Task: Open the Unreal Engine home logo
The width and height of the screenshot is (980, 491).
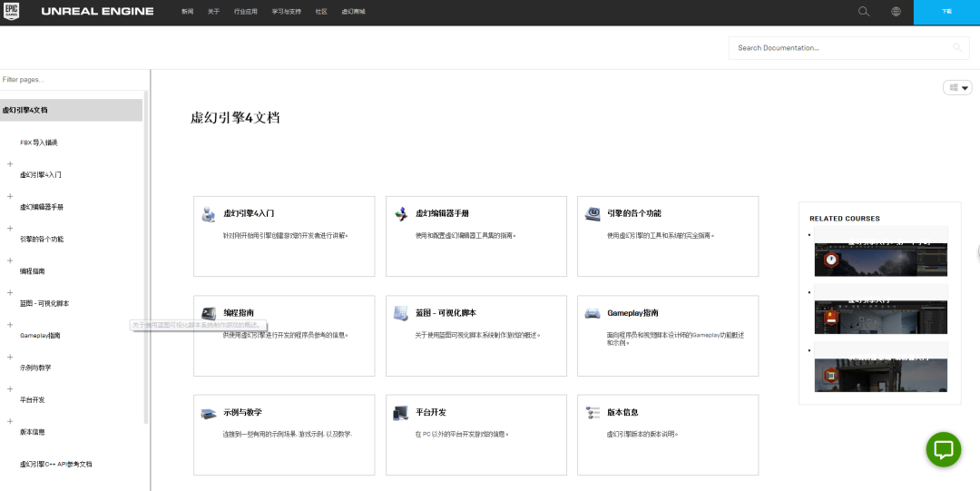Action: [x=97, y=12]
